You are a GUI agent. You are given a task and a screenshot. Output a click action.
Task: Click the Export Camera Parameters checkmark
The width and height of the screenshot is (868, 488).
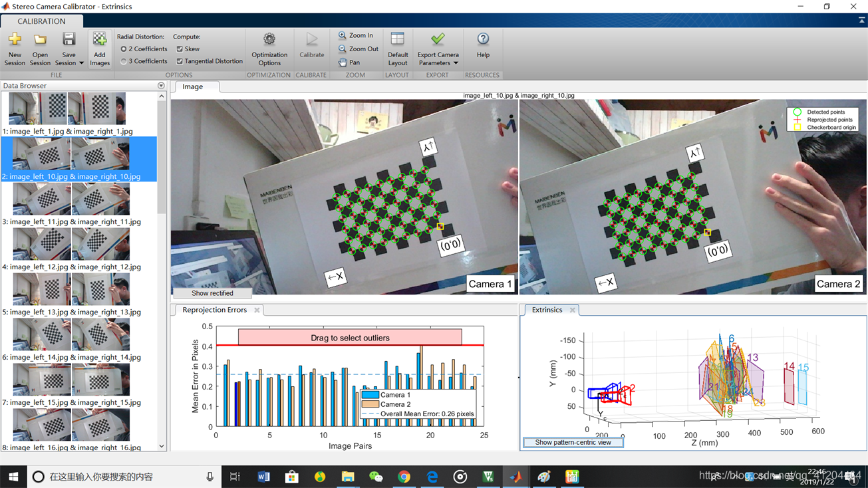click(438, 40)
